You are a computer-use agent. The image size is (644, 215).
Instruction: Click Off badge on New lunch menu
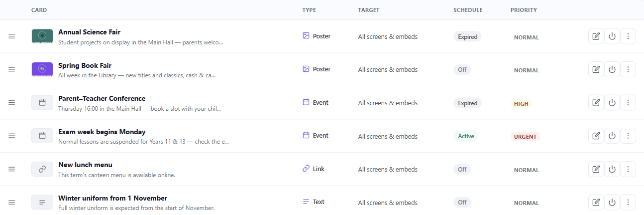462,169
